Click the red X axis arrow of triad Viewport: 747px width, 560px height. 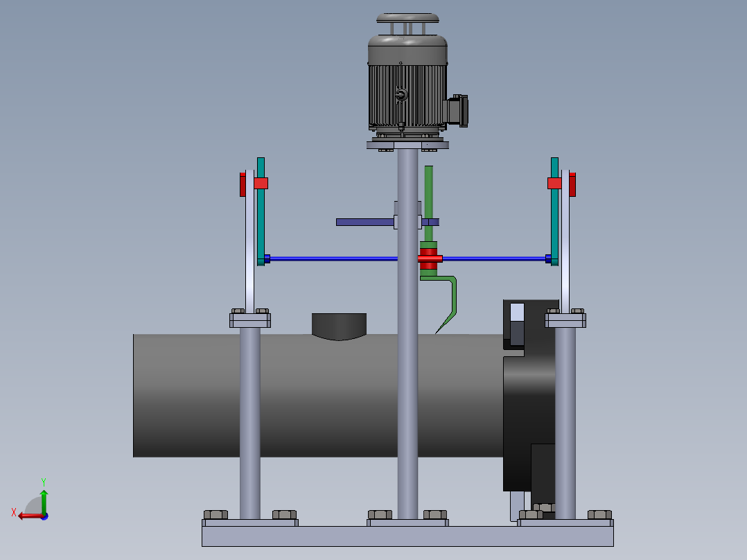click(x=30, y=516)
